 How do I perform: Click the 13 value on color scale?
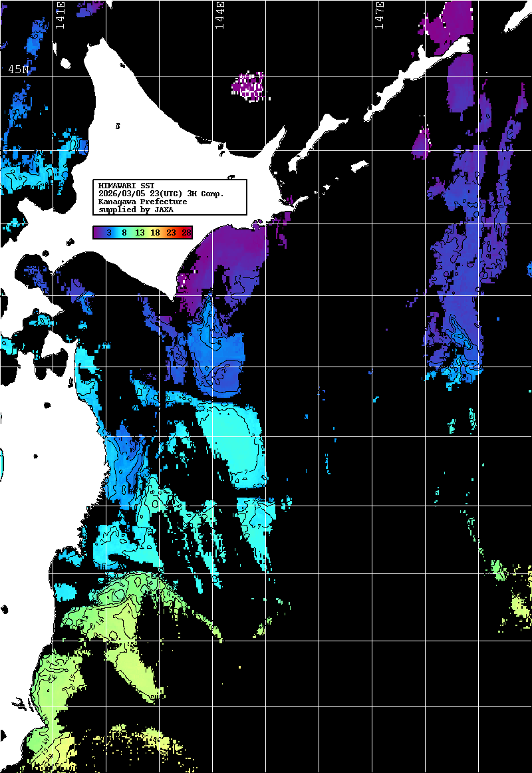click(140, 233)
